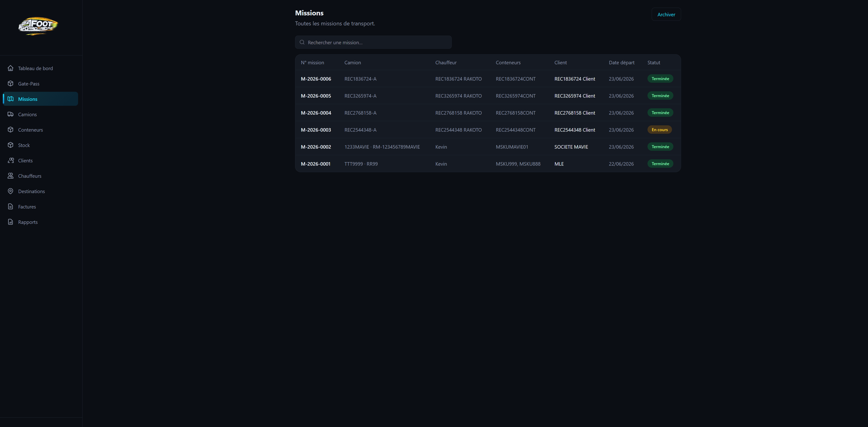Click the Destinations pin icon
Viewport: 868px width, 427px height.
click(10, 191)
